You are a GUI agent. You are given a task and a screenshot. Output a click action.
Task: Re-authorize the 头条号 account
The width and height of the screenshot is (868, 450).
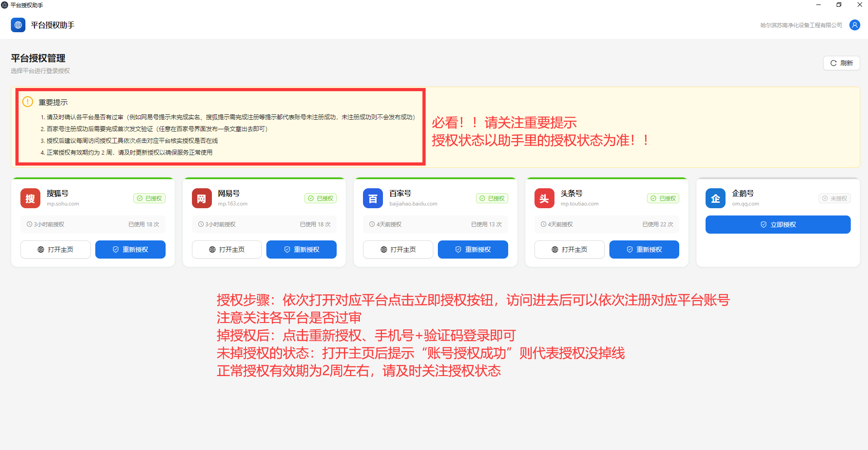click(644, 249)
